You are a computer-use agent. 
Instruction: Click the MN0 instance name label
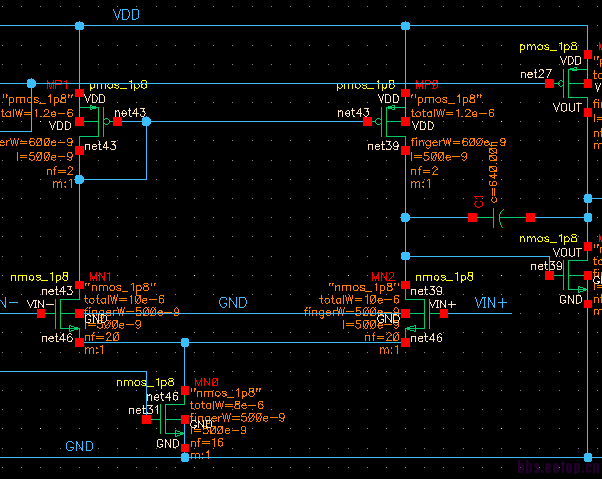coord(206,382)
